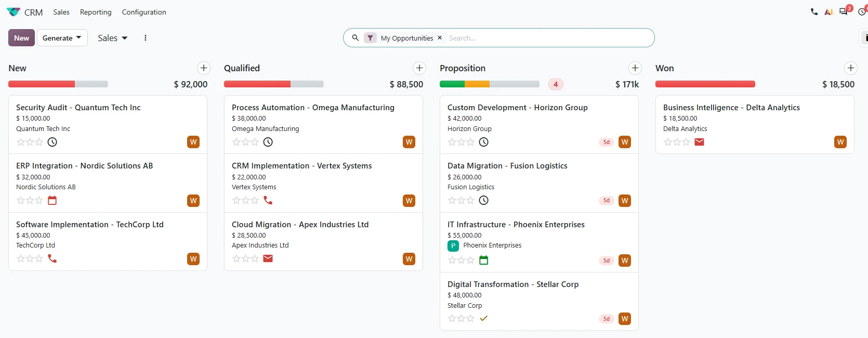Image resolution: width=868 pixels, height=338 pixels.
Task: Remove the My Opportunities filter
Action: (440, 38)
